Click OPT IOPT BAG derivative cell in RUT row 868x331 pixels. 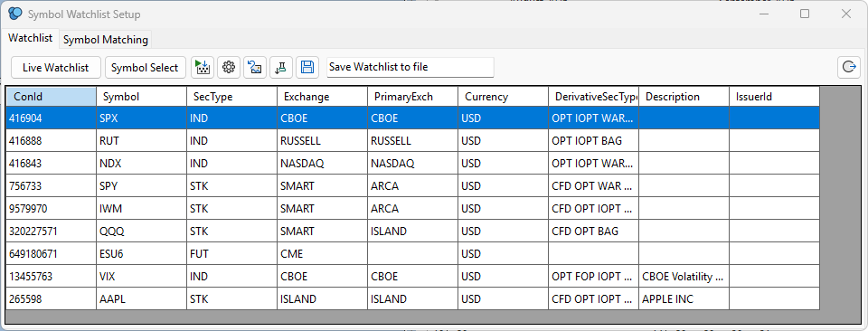coord(593,140)
